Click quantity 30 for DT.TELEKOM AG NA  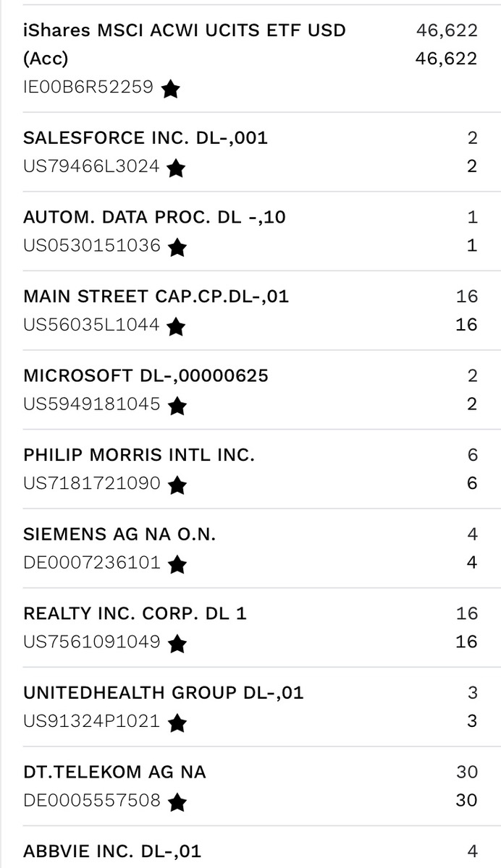point(467,773)
